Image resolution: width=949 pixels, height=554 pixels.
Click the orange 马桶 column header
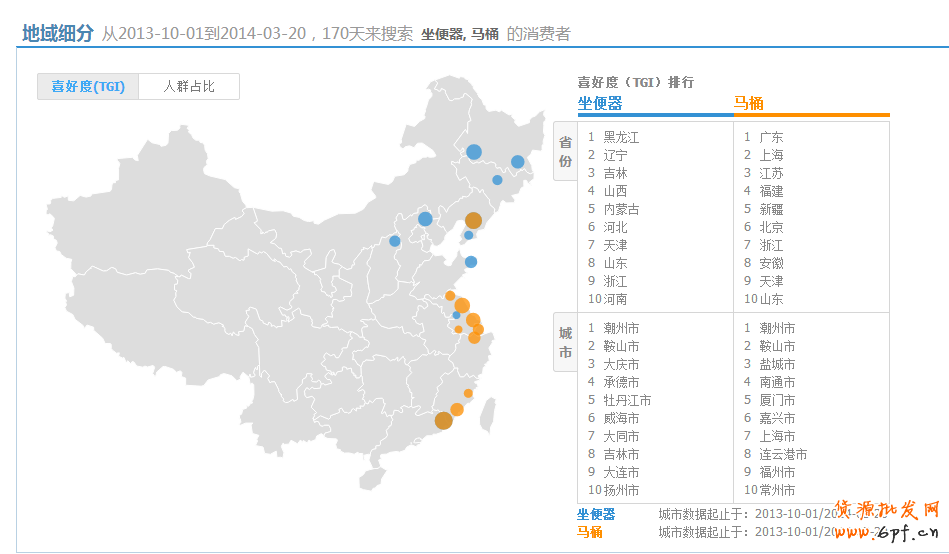pos(749,103)
